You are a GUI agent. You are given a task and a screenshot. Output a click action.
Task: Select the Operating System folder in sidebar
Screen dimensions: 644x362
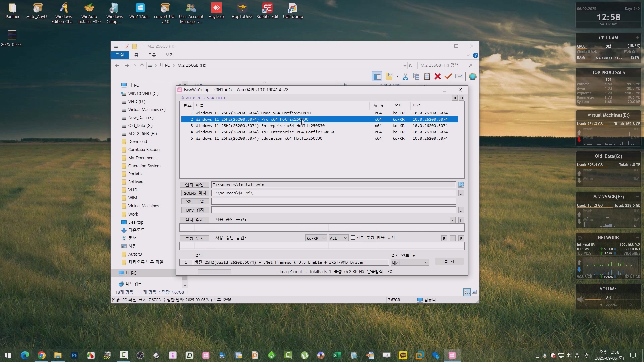[144, 166]
